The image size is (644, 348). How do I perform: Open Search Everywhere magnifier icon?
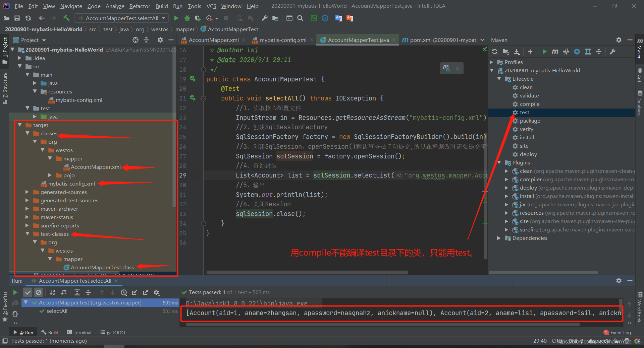click(300, 18)
